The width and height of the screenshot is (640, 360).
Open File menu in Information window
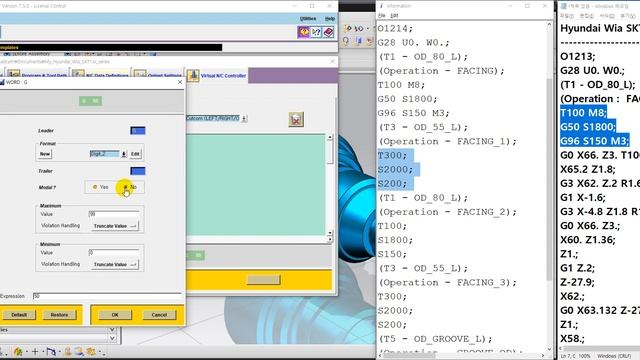(x=382, y=16)
